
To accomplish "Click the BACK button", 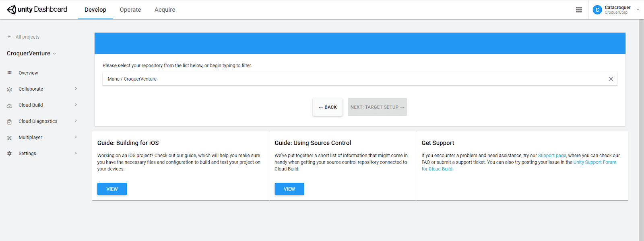I will 328,107.
